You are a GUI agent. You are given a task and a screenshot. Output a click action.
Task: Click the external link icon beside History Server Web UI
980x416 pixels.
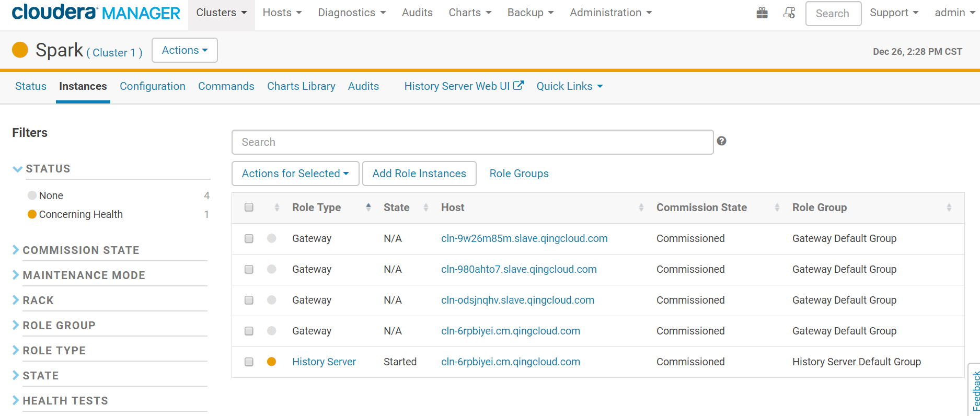pos(518,86)
